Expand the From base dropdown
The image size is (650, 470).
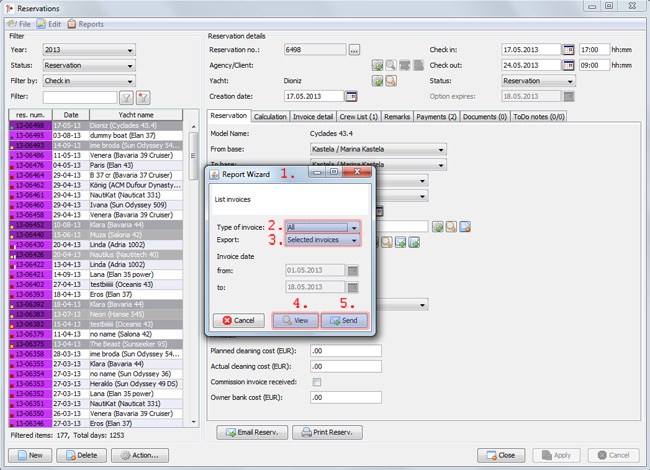378,149
